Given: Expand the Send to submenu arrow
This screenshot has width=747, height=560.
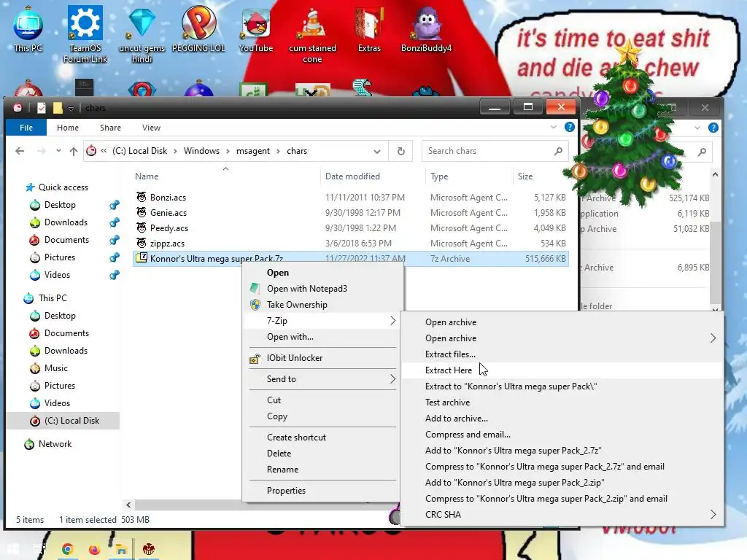Looking at the screenshot, I should (392, 379).
